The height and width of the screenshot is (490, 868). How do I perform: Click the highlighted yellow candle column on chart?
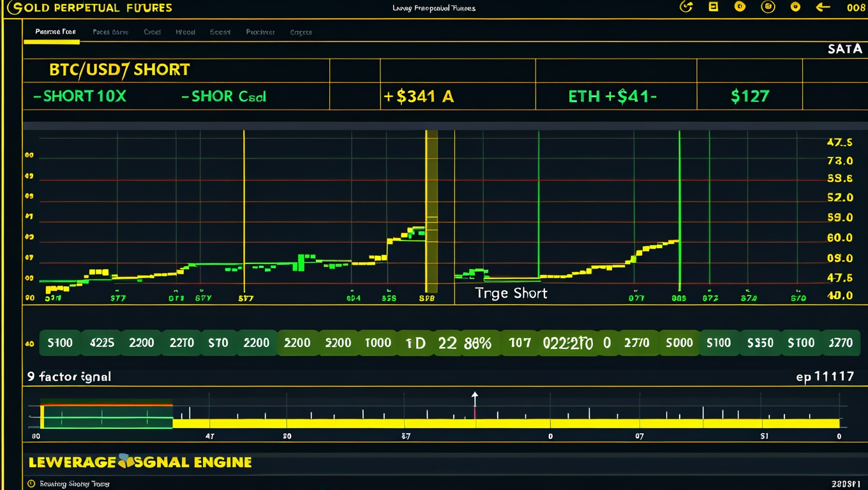click(431, 211)
